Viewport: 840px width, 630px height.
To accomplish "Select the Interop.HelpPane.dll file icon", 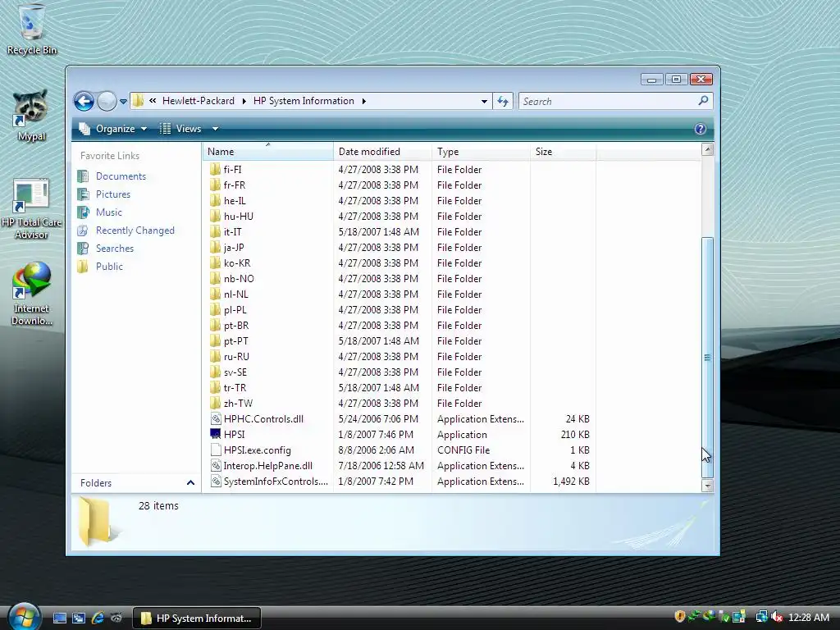I will click(216, 466).
